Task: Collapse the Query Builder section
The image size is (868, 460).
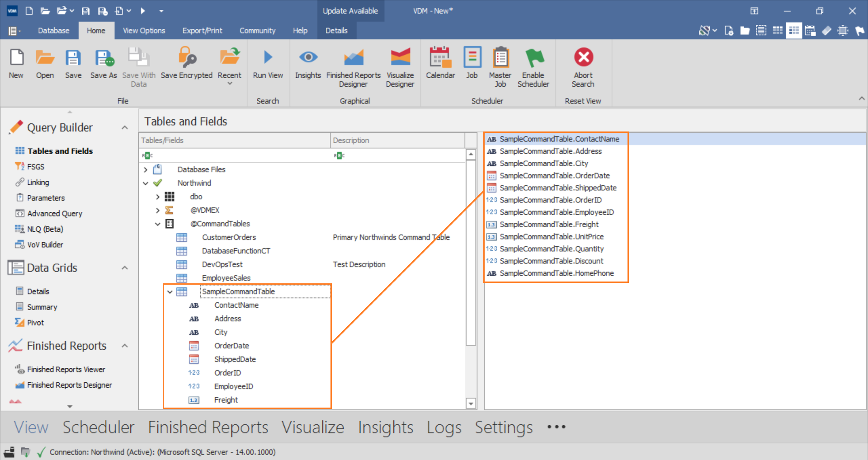Action: click(125, 128)
